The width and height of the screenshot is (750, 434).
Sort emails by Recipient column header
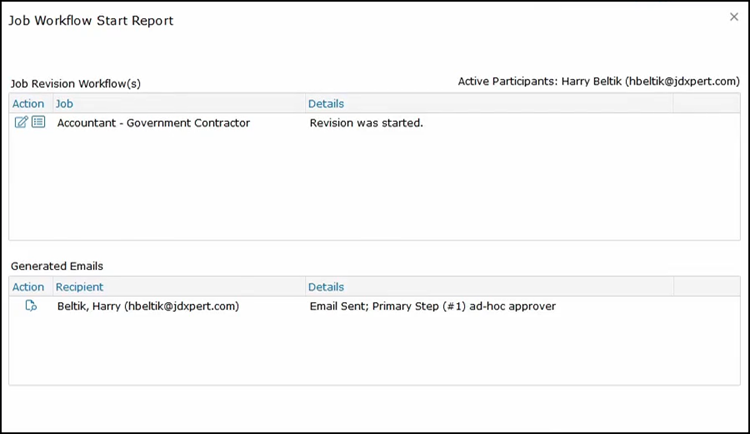[79, 287]
